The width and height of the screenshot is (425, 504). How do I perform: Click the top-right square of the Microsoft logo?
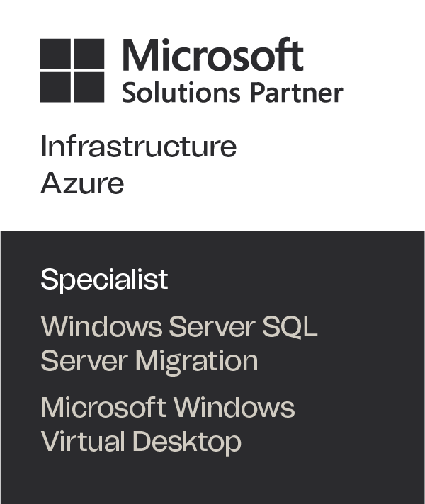click(89, 53)
